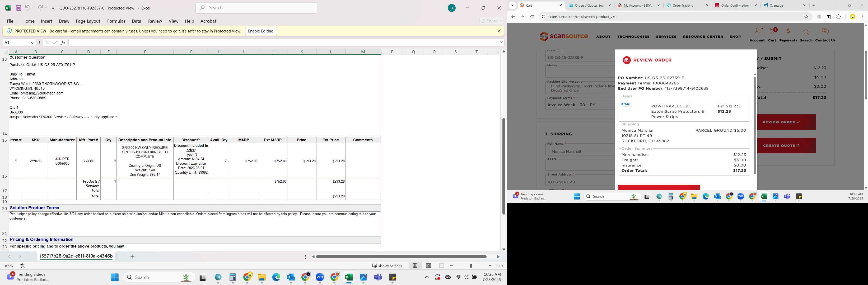868x285 pixels.
Task: Click the zoom out minus button
Action: [x=451, y=266]
